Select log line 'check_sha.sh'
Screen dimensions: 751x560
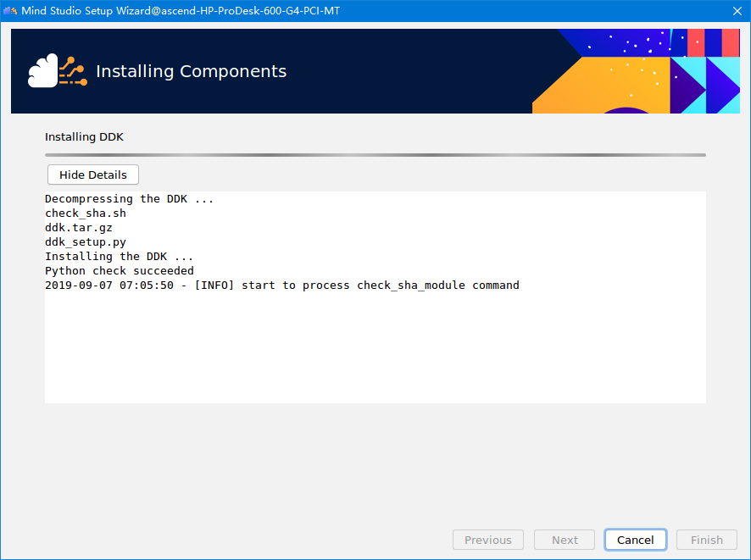click(x=86, y=213)
